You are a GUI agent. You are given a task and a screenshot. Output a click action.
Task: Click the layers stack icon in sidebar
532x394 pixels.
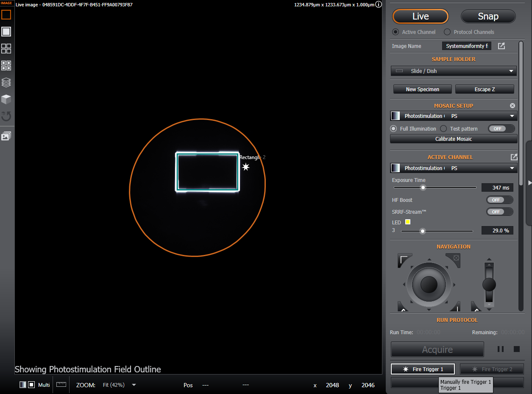[6, 82]
